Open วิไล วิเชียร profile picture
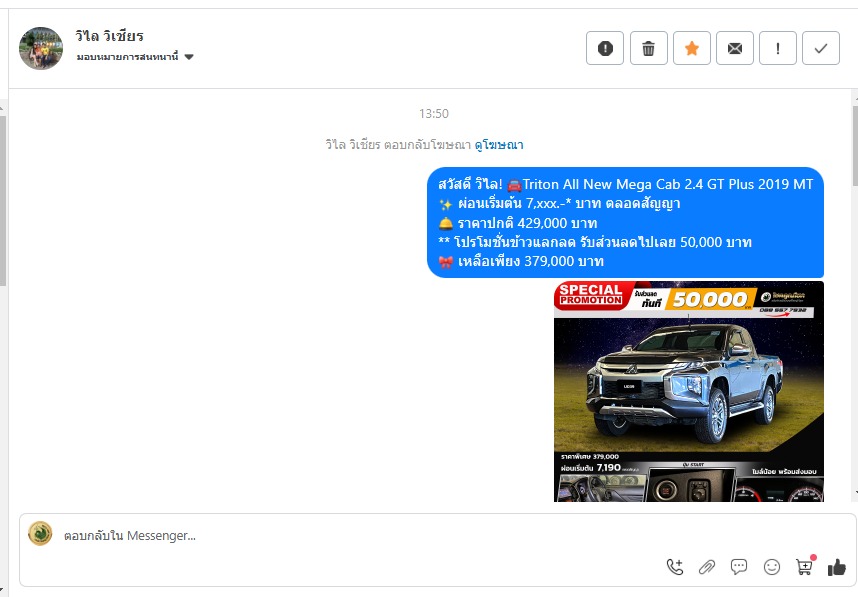The height and width of the screenshot is (597, 858). [x=41, y=48]
